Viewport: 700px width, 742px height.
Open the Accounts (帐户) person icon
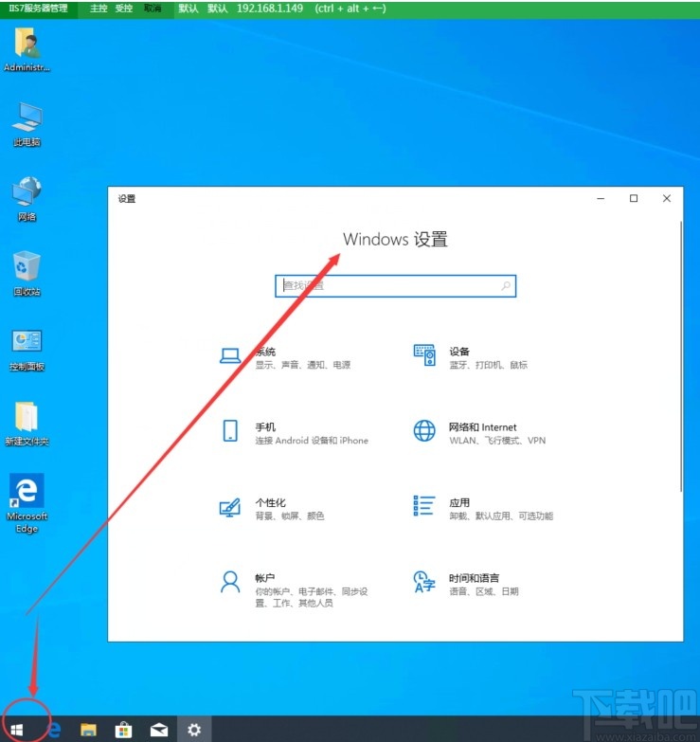coord(230,582)
